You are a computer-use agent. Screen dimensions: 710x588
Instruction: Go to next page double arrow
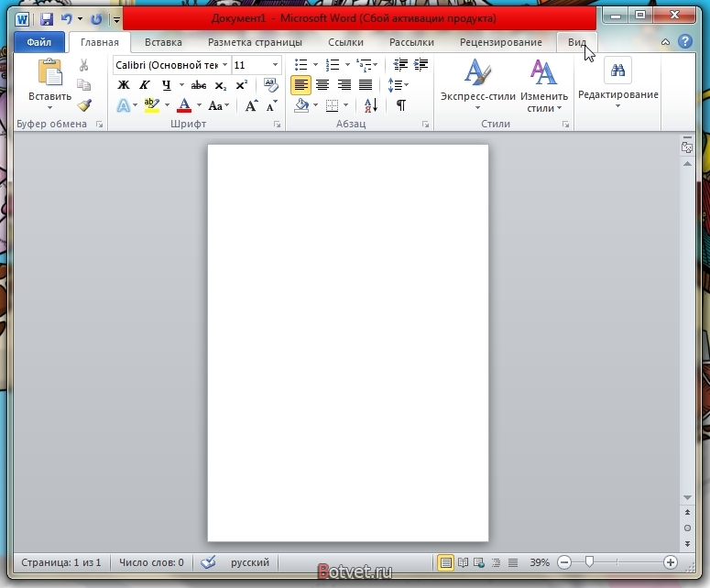[x=687, y=543]
